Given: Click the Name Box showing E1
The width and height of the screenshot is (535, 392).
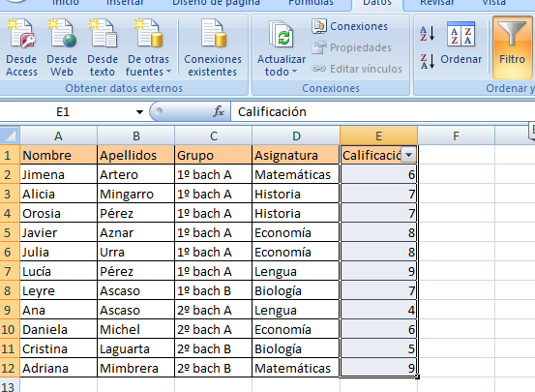Looking at the screenshot, I should 63,112.
